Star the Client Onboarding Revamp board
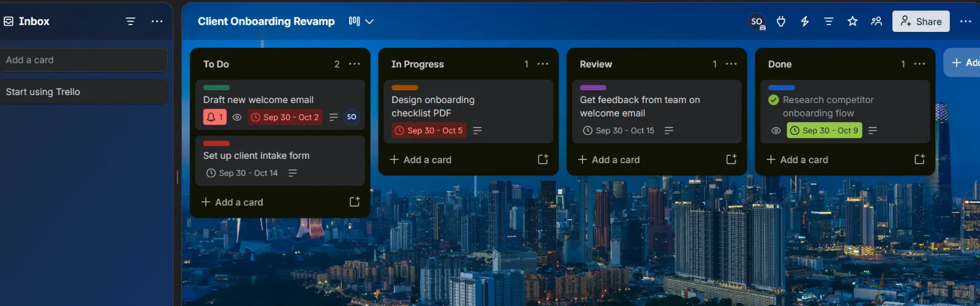This screenshot has height=306, width=980. point(853,21)
